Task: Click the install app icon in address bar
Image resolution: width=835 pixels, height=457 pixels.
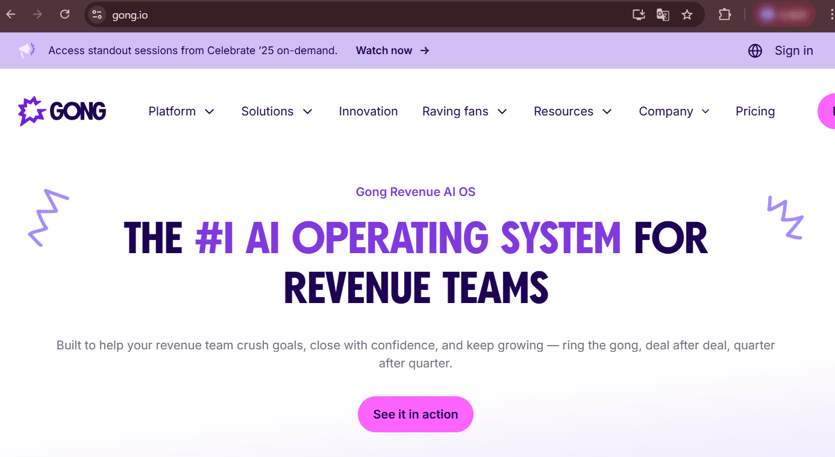Action: 638,15
